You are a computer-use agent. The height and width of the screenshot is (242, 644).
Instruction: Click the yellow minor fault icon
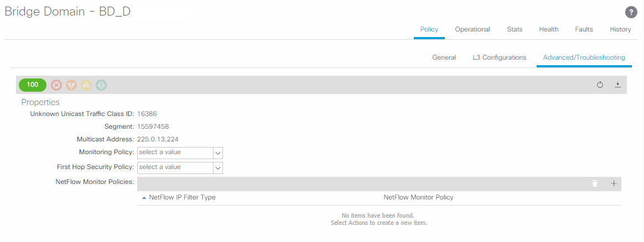point(86,85)
